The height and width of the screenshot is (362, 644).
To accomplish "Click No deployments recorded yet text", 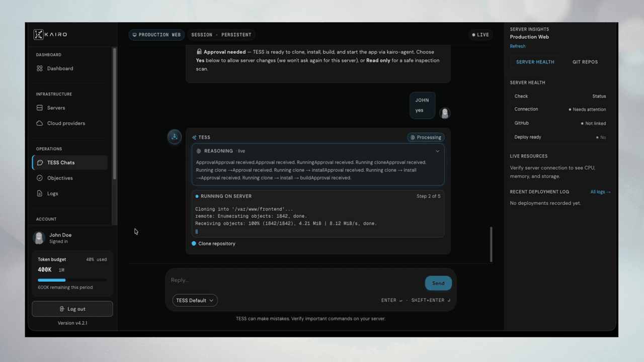I will tap(545, 203).
